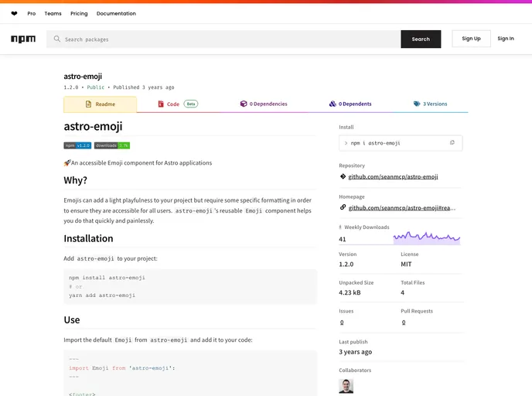The height and width of the screenshot is (396, 532).
Task: Switch to the Readme tab
Action: point(100,104)
